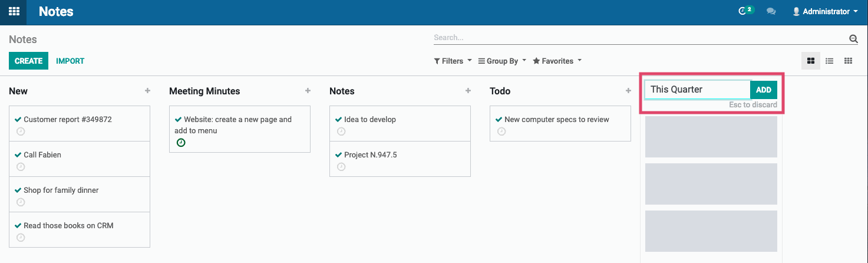Open the conversations chat icon
This screenshot has height=263, width=868.
771,11
